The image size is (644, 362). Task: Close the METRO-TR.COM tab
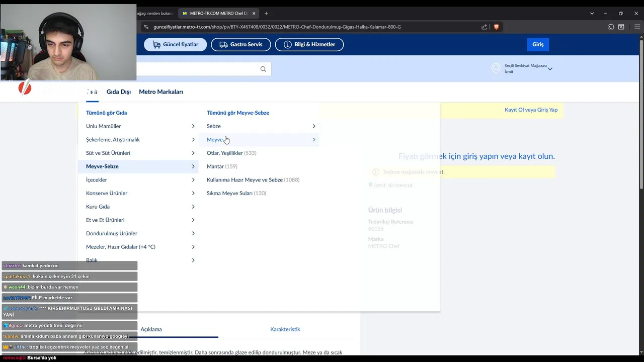coord(254,13)
